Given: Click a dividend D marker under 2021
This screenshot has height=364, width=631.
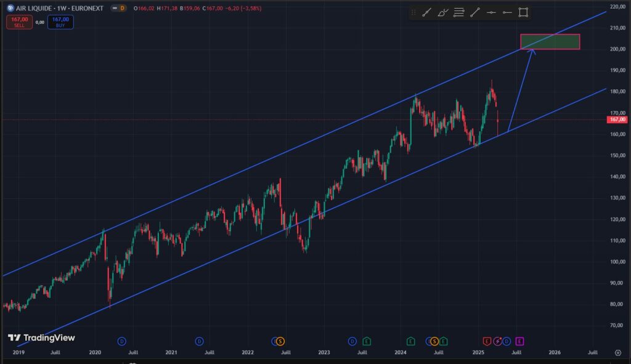Looking at the screenshot, I should (199, 341).
